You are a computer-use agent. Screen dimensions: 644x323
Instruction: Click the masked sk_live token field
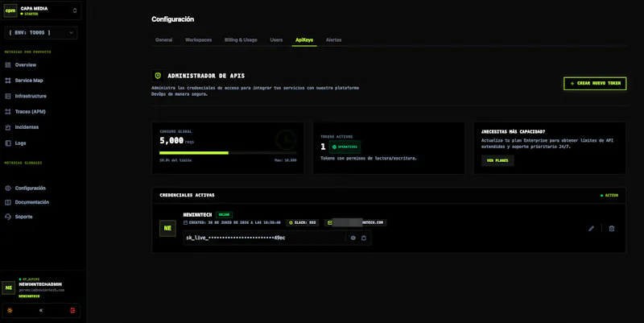click(265, 238)
